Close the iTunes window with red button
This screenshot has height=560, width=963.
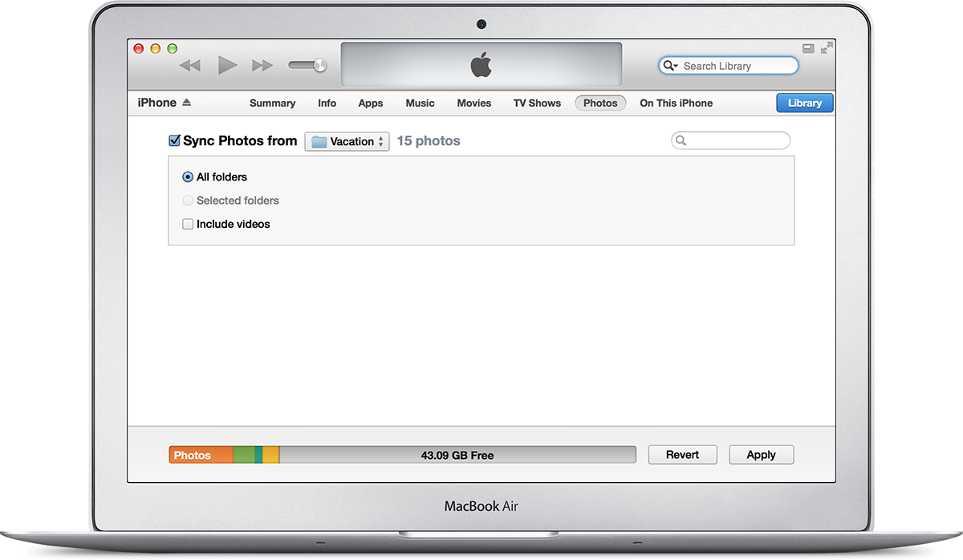point(139,49)
